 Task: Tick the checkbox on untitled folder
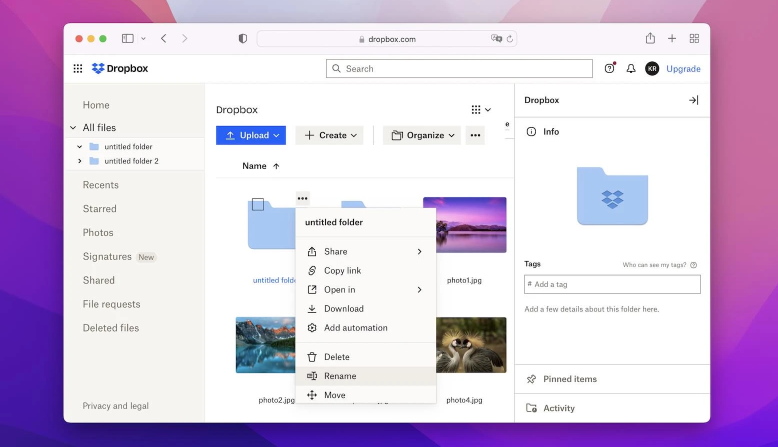258,204
